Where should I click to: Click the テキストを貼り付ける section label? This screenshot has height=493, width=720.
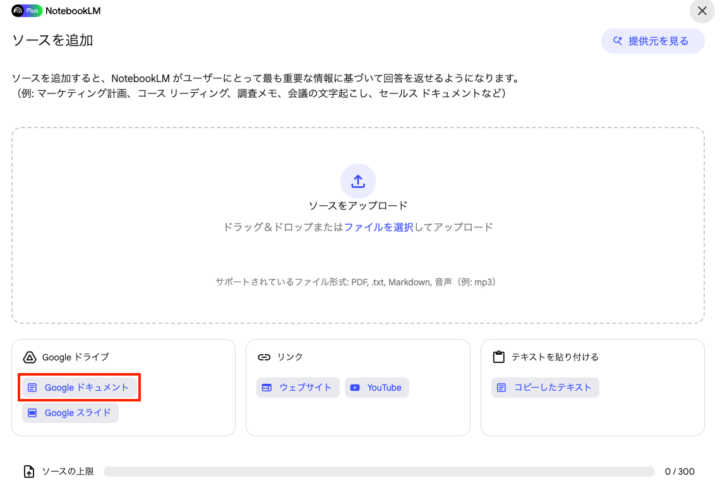[x=555, y=357]
